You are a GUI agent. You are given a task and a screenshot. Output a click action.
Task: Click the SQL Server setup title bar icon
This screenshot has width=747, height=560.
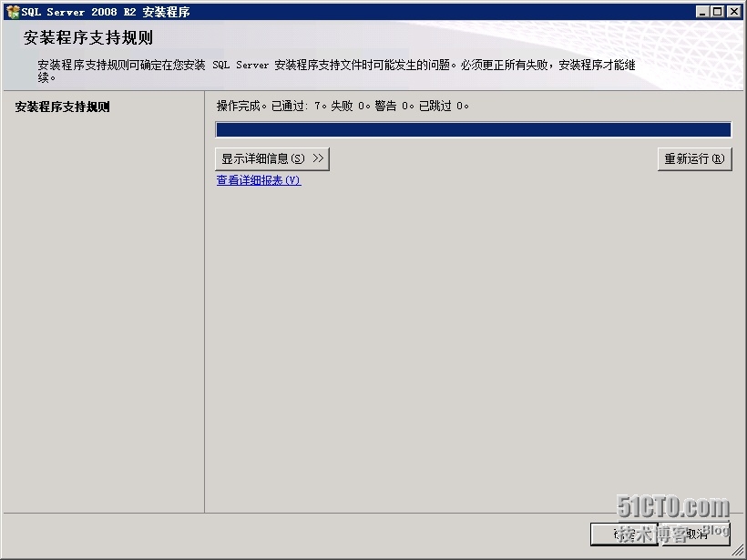(x=13, y=12)
